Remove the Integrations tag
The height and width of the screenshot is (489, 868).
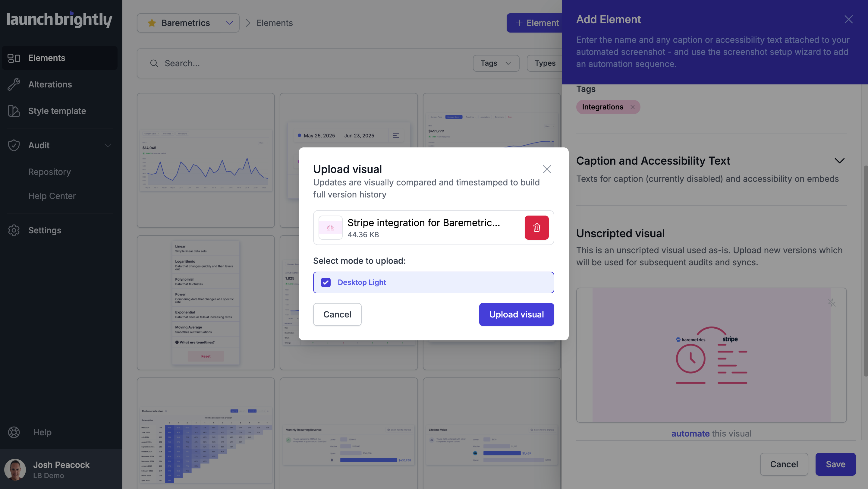633,107
